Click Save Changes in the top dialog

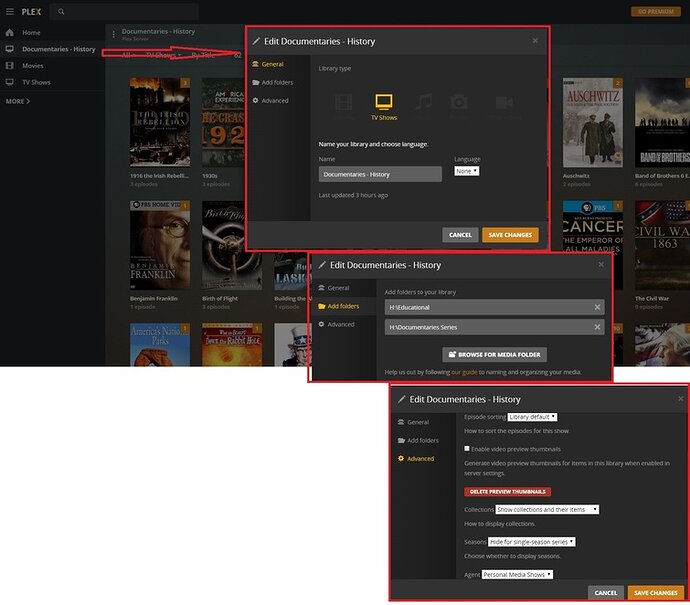(x=510, y=235)
